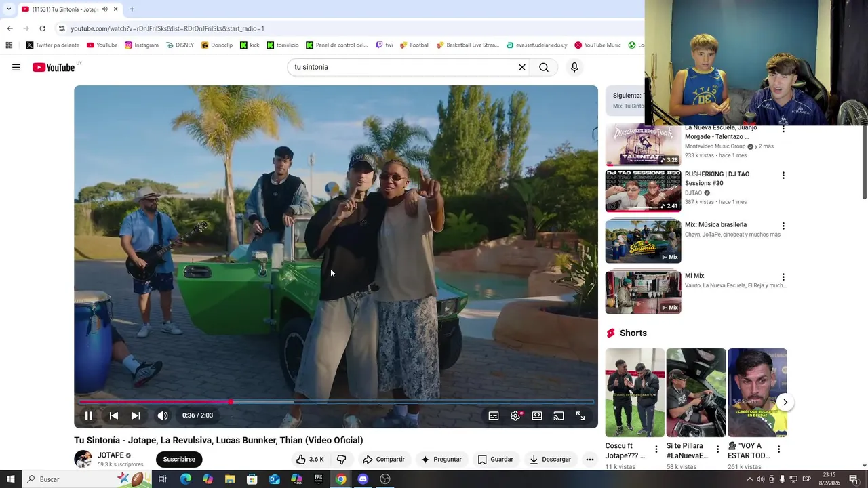Open kick bookmark
This screenshot has width=868, height=488.
click(x=250, y=45)
